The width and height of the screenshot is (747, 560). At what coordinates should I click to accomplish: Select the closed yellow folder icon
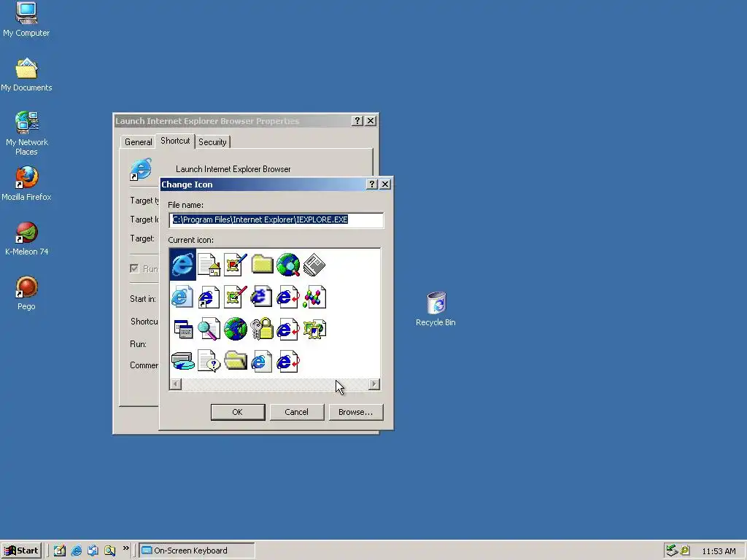262,264
